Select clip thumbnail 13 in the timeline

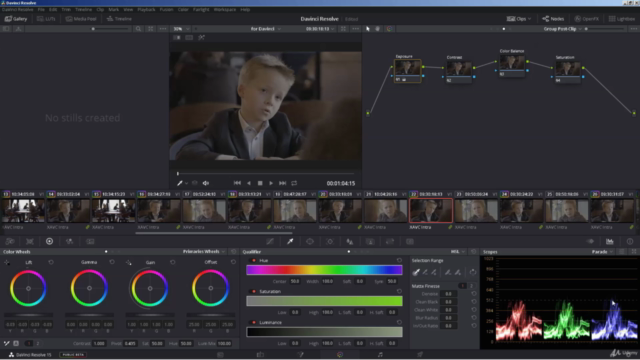tap(23, 210)
